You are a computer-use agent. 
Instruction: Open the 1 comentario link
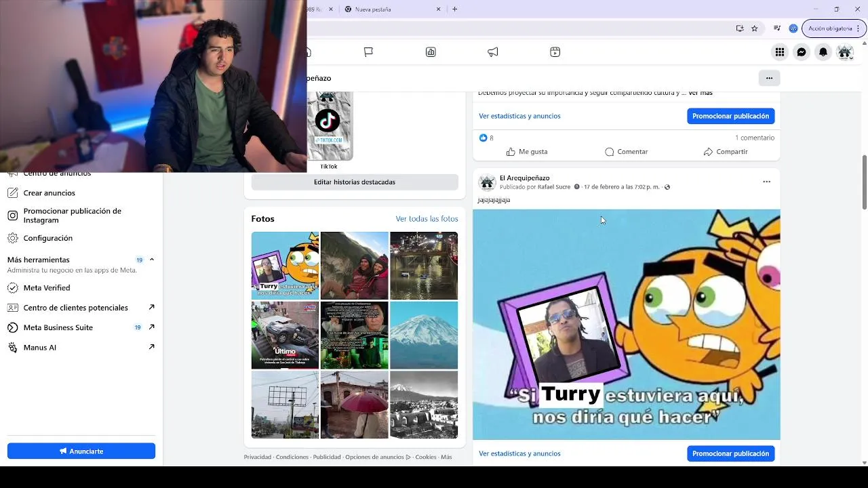(x=755, y=138)
